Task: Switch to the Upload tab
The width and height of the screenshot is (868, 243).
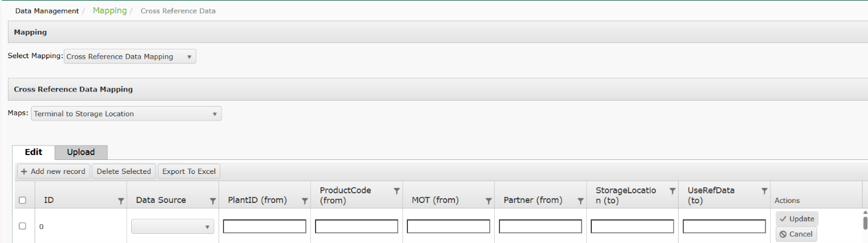Action: click(81, 152)
